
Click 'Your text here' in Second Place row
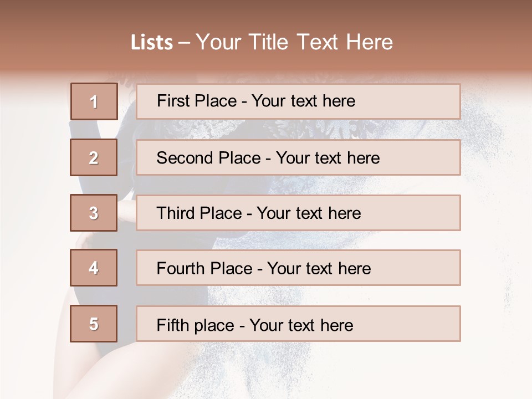click(328, 158)
